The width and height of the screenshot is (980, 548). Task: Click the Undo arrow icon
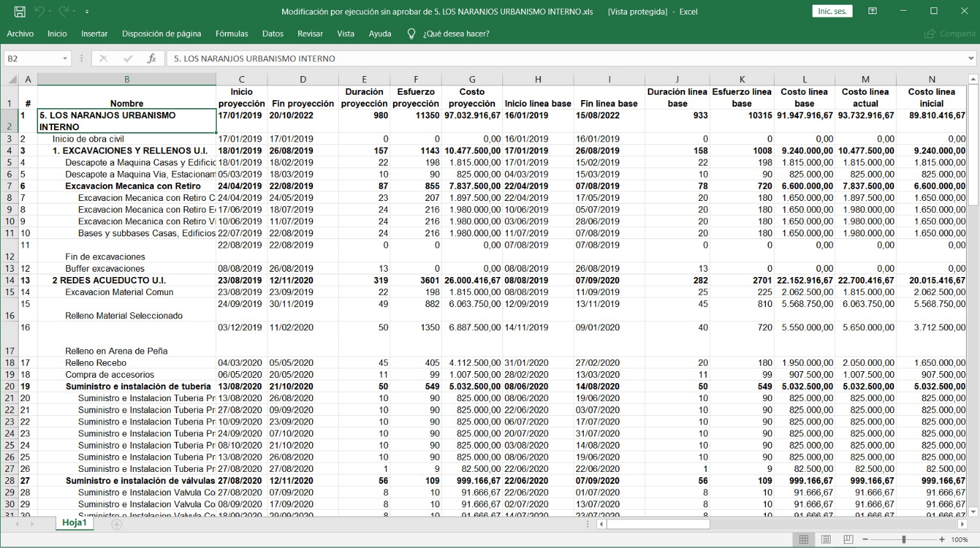click(x=39, y=11)
